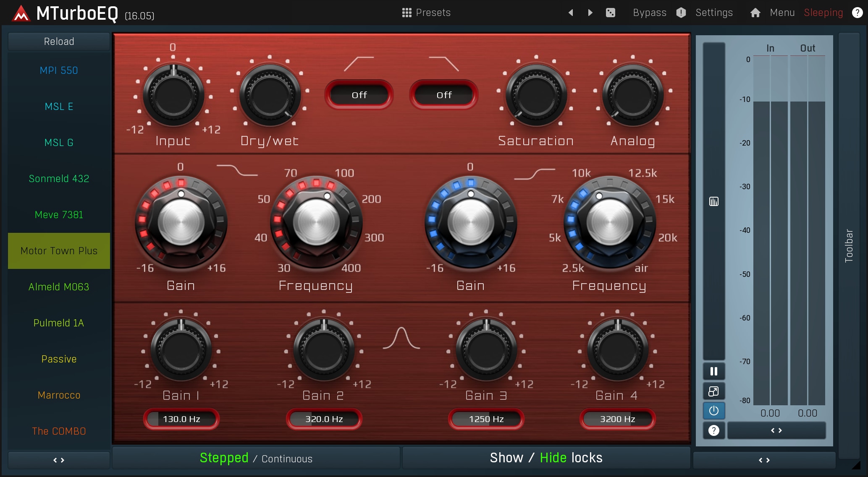Select the MPI 550 device
868x477 pixels.
pyautogui.click(x=59, y=70)
